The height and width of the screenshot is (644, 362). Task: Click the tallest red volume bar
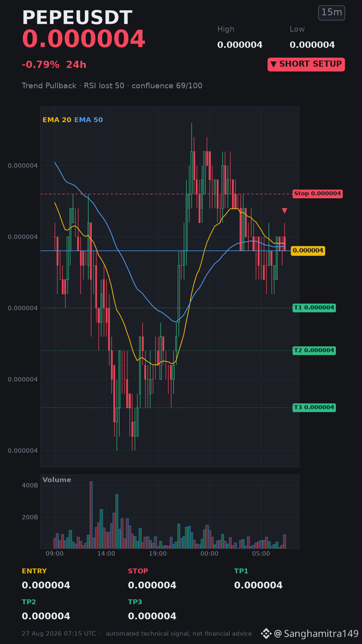click(x=91, y=515)
